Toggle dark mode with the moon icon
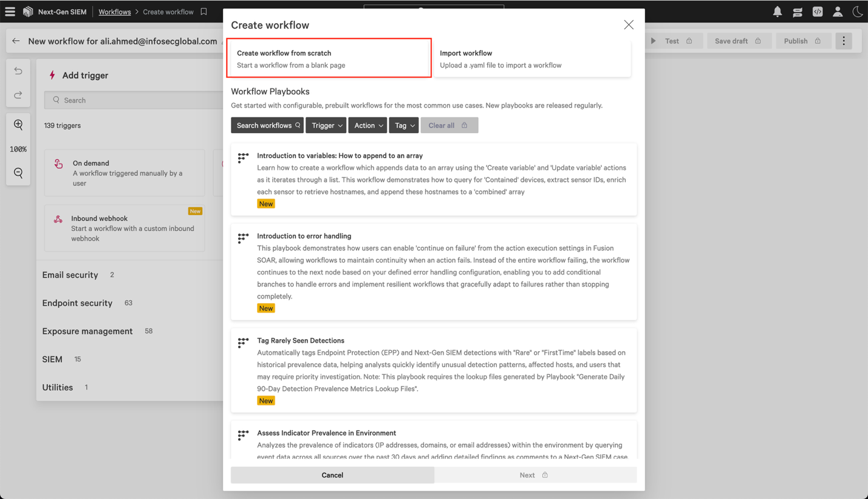The height and width of the screenshot is (499, 868). pyautogui.click(x=857, y=12)
